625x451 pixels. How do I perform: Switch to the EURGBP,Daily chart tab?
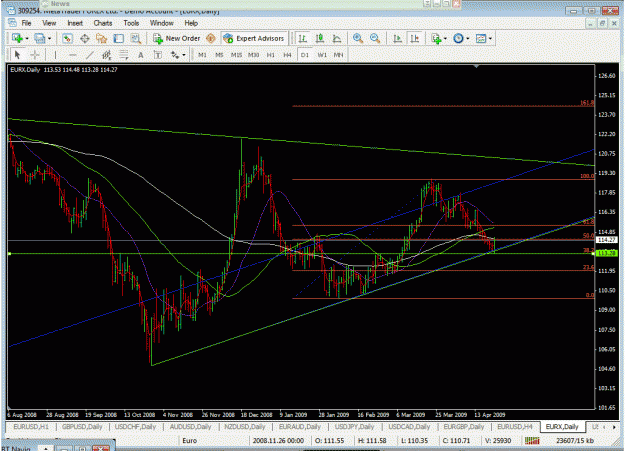coord(464,427)
